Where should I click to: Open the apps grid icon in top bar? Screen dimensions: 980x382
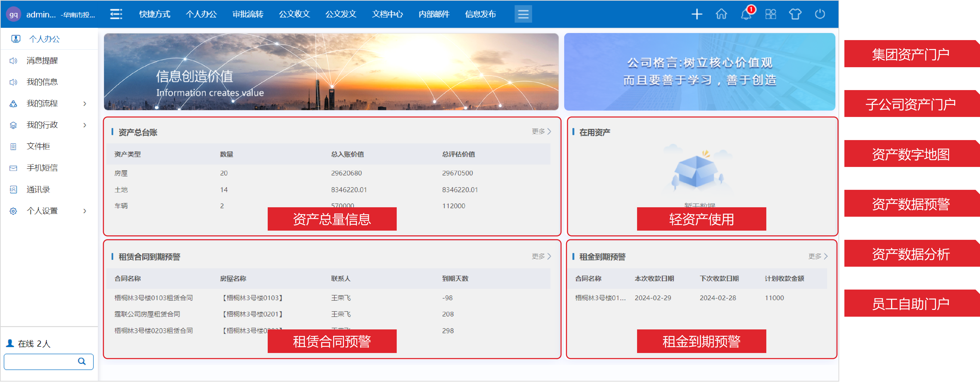click(x=771, y=14)
